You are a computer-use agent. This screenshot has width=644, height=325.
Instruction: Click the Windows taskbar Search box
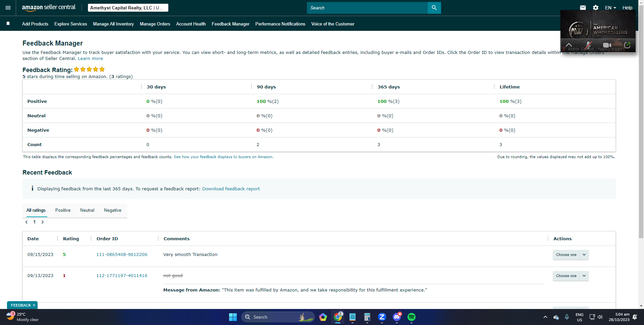(x=278, y=317)
